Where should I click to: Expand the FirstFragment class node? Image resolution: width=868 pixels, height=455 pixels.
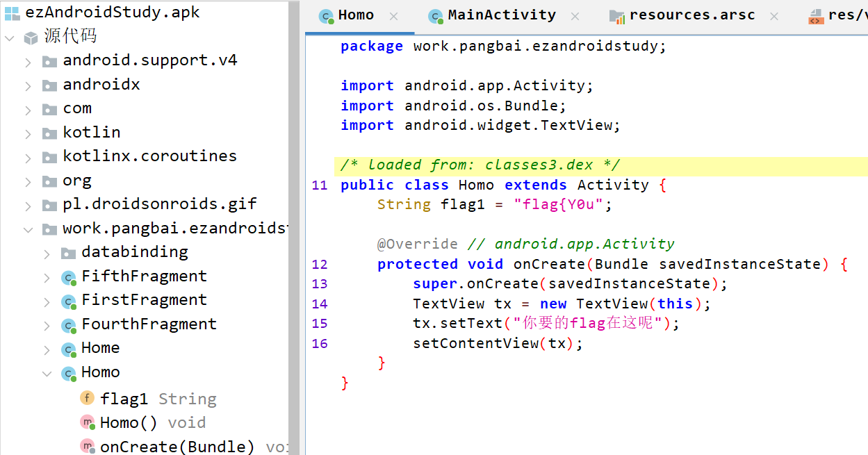coord(47,301)
